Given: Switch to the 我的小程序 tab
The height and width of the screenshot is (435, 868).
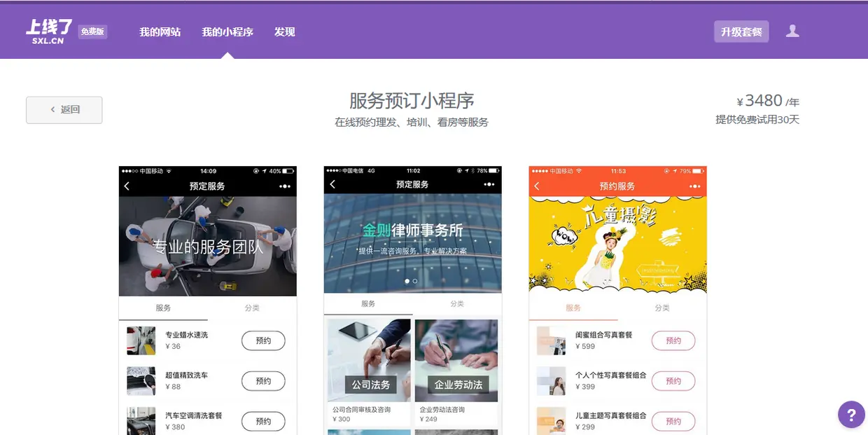Looking at the screenshot, I should (227, 32).
